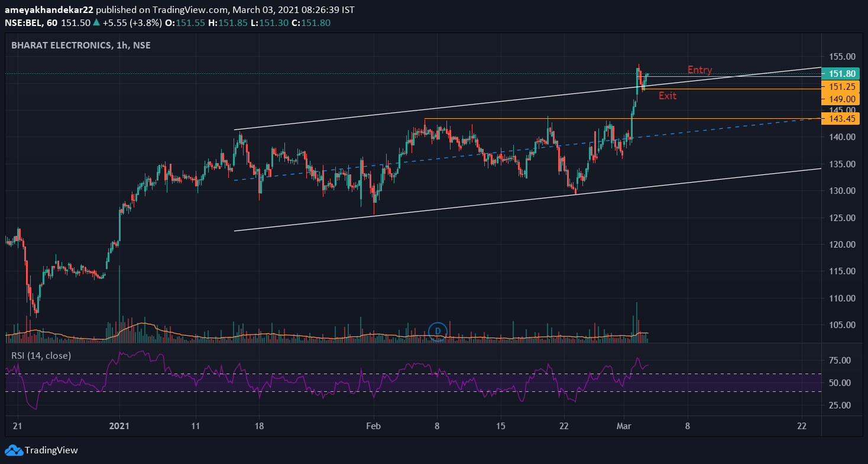Click the Feb date axis label
This screenshot has height=464, width=868.
click(x=373, y=426)
